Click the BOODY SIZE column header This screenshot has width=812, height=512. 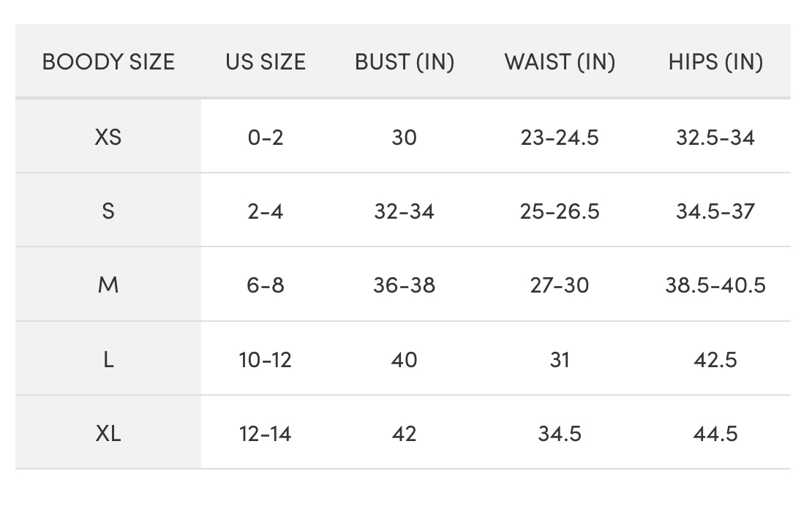(x=108, y=62)
